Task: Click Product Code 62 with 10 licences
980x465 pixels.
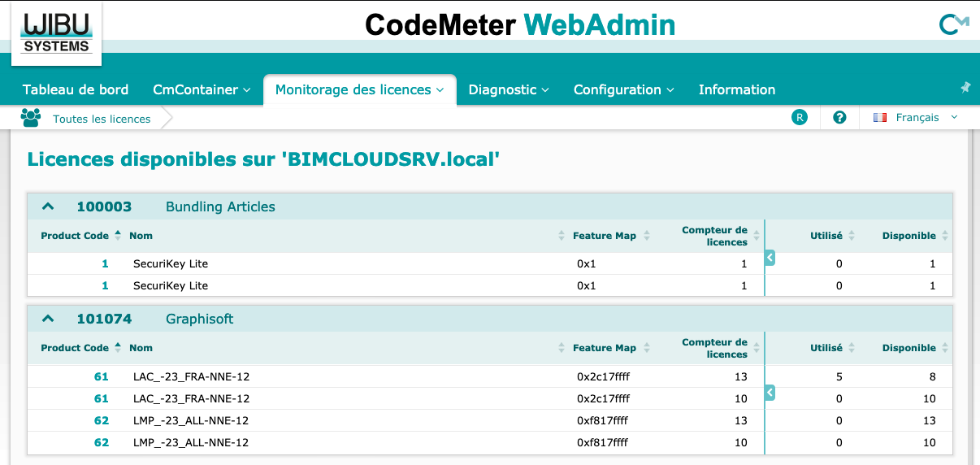Action: (102, 442)
